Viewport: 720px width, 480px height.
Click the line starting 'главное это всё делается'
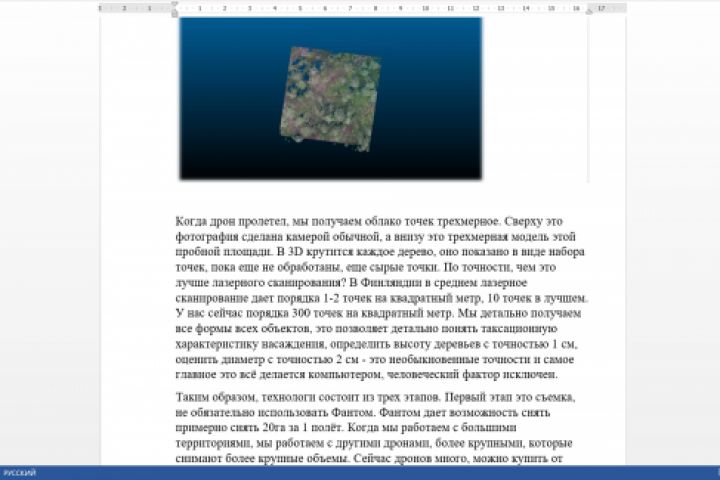[x=366, y=374]
